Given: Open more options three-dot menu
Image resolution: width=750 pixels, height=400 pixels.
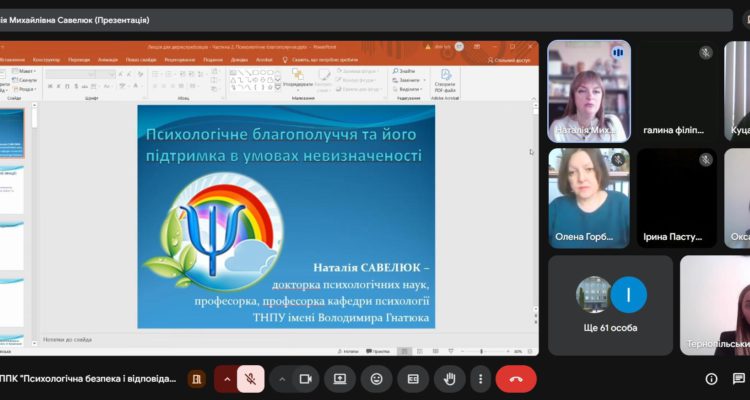Looking at the screenshot, I should pyautogui.click(x=481, y=379).
